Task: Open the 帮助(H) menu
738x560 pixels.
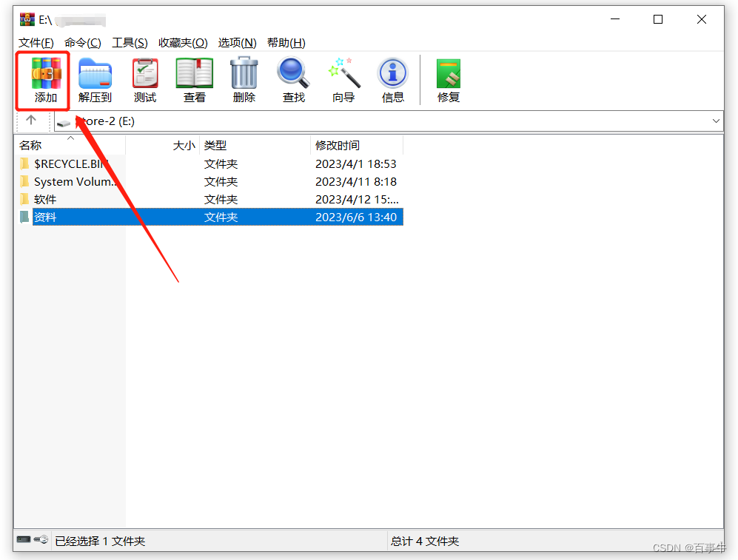Action: (286, 43)
